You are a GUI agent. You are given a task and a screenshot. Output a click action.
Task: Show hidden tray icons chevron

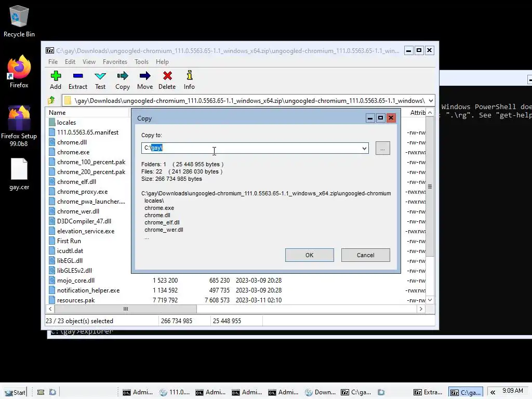pos(493,392)
